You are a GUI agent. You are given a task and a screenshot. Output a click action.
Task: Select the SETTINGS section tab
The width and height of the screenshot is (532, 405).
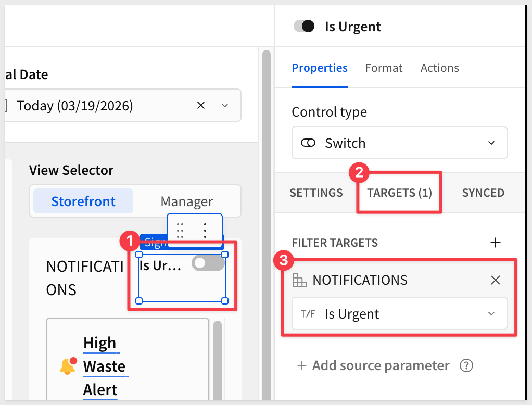click(x=316, y=193)
